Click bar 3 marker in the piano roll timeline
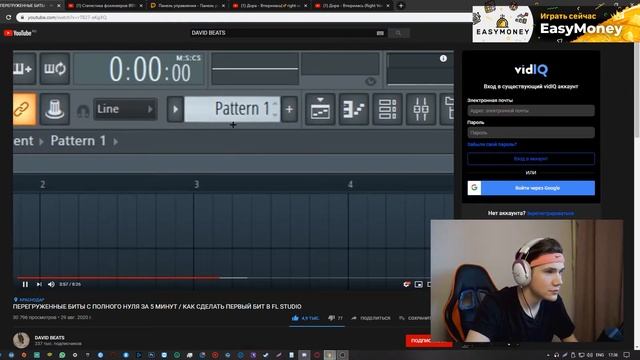The height and width of the screenshot is (360, 640). tap(196, 184)
